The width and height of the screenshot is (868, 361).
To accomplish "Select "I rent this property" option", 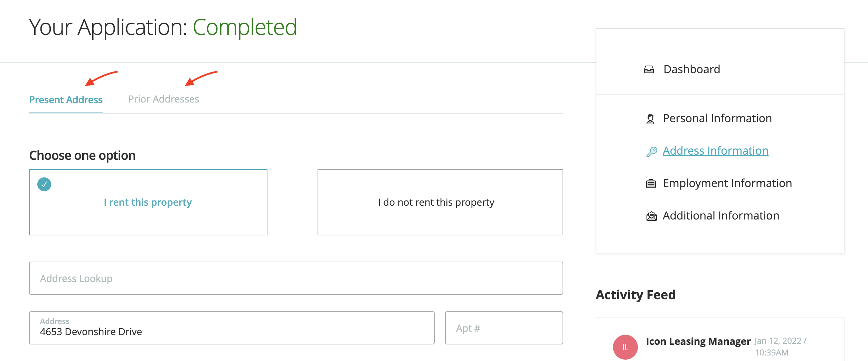I will click(x=148, y=202).
